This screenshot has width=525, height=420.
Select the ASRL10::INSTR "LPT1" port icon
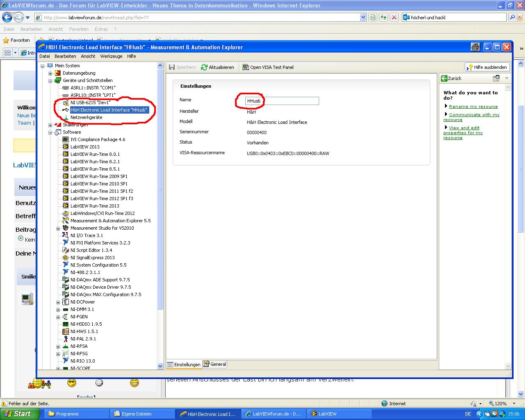(x=66, y=95)
